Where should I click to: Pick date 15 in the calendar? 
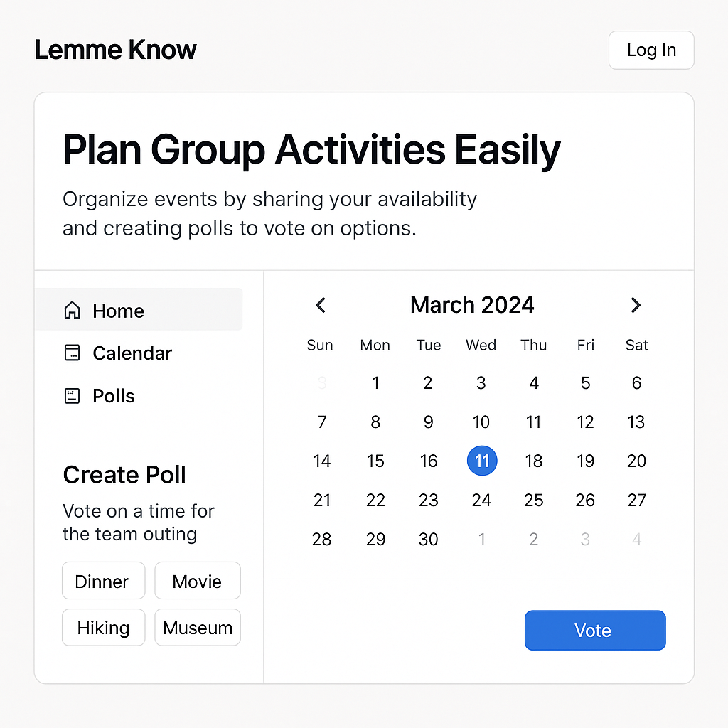click(375, 461)
